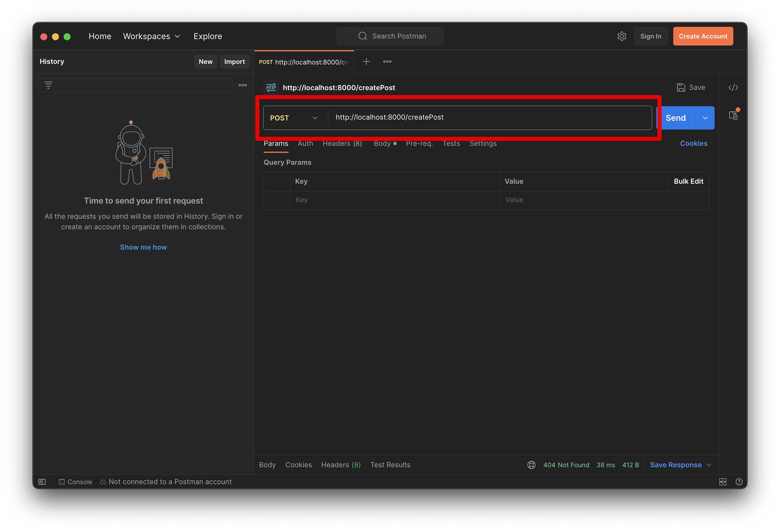Open the code snippet panel icon
780x532 pixels.
tap(733, 87)
